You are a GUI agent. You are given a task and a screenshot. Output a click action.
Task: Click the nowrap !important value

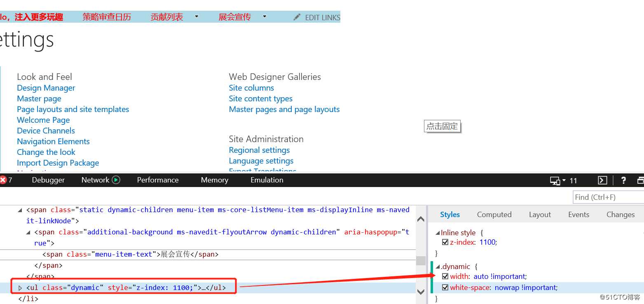tap(526, 288)
